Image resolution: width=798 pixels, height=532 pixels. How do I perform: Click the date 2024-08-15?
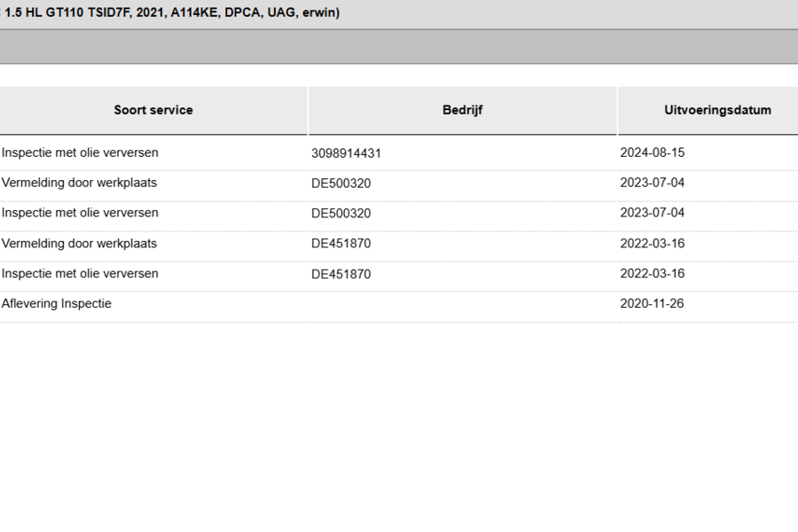[x=652, y=153]
